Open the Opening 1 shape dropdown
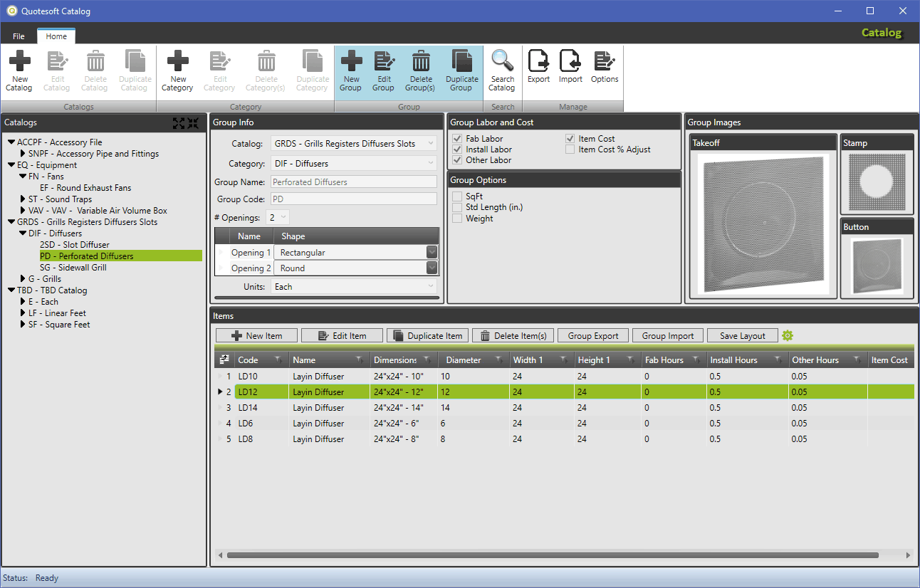This screenshot has height=588, width=920. pyautogui.click(x=432, y=252)
